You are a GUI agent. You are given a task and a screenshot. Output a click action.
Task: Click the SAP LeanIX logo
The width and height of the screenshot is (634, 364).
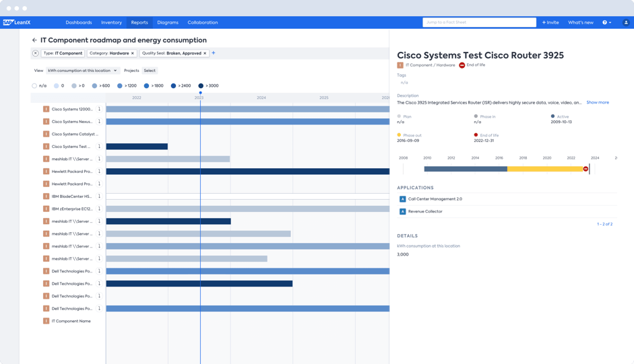tap(17, 22)
